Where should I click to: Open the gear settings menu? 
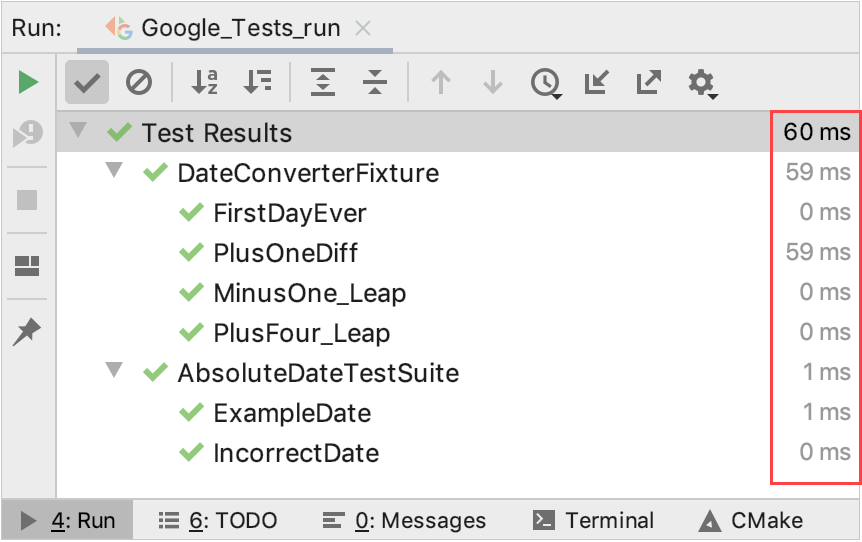(x=703, y=84)
